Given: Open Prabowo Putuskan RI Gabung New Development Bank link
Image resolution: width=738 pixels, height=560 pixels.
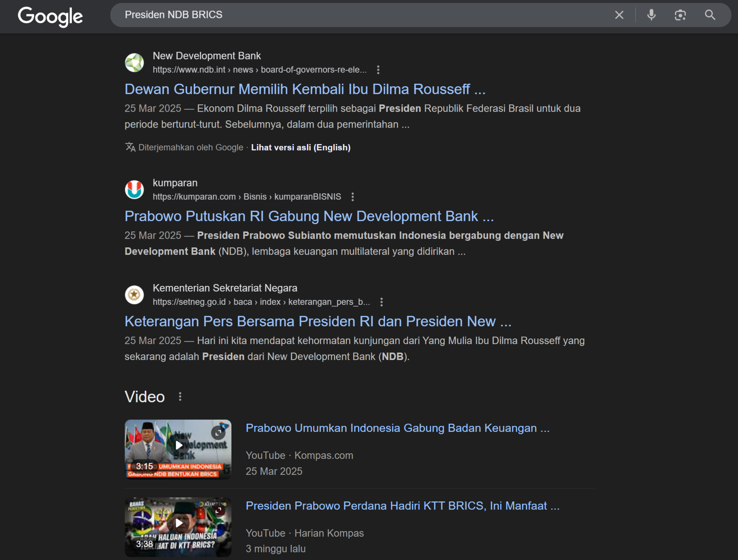Looking at the screenshot, I should pyautogui.click(x=309, y=216).
